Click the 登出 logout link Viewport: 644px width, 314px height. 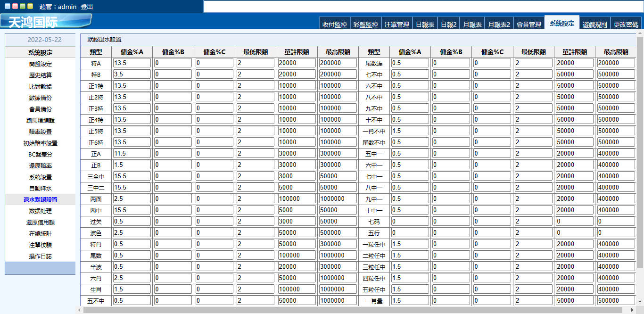(87, 7)
